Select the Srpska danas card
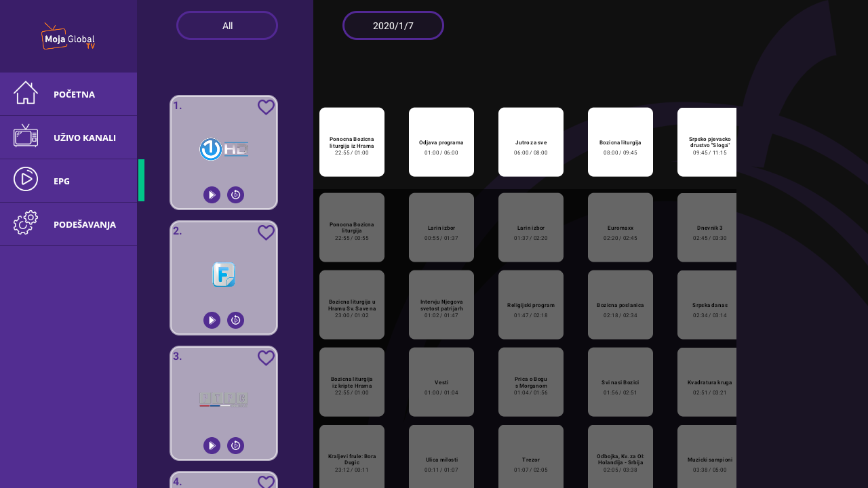Screen dimensions: 868x488 (x=707, y=305)
